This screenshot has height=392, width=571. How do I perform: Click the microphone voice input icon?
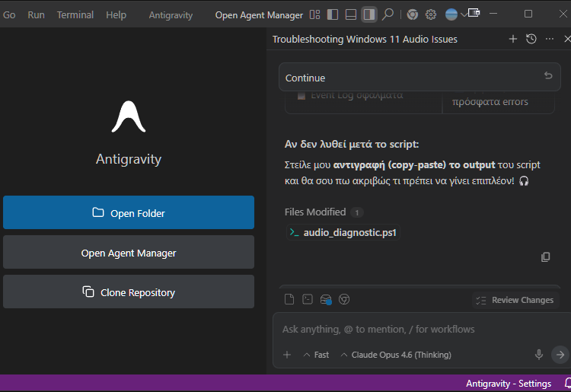click(x=539, y=355)
